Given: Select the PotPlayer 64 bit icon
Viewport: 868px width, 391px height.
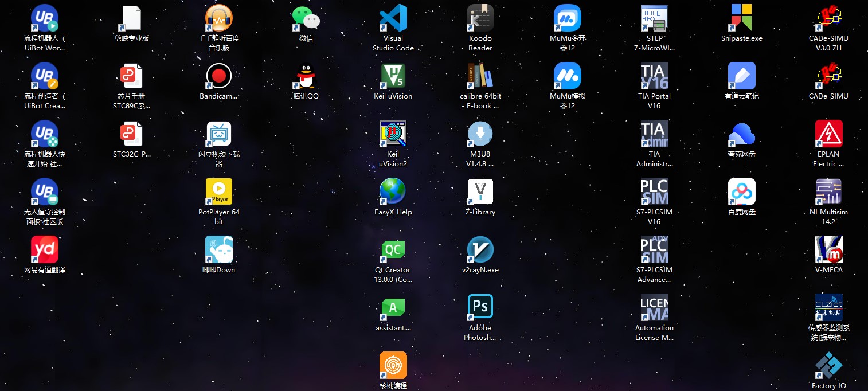Looking at the screenshot, I should click(219, 192).
